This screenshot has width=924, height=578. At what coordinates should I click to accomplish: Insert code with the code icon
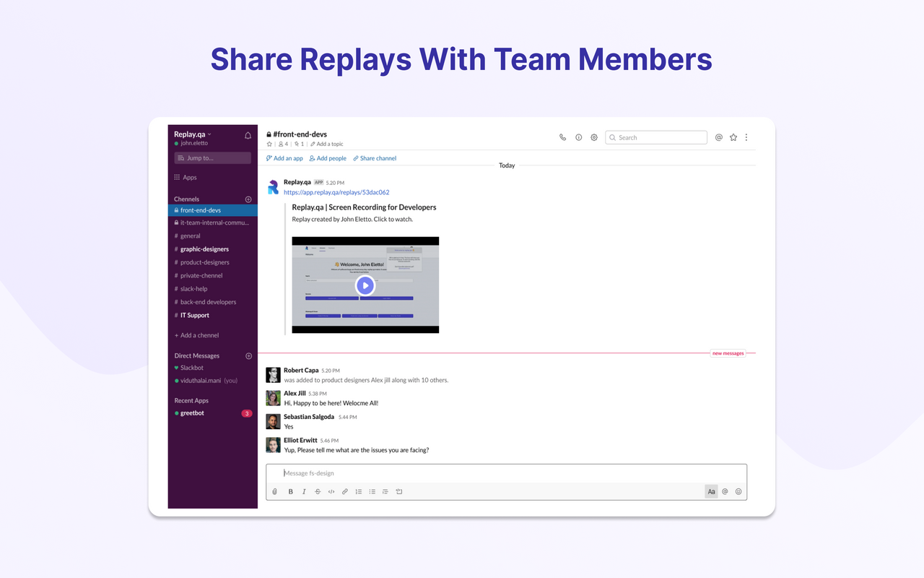coord(331,492)
